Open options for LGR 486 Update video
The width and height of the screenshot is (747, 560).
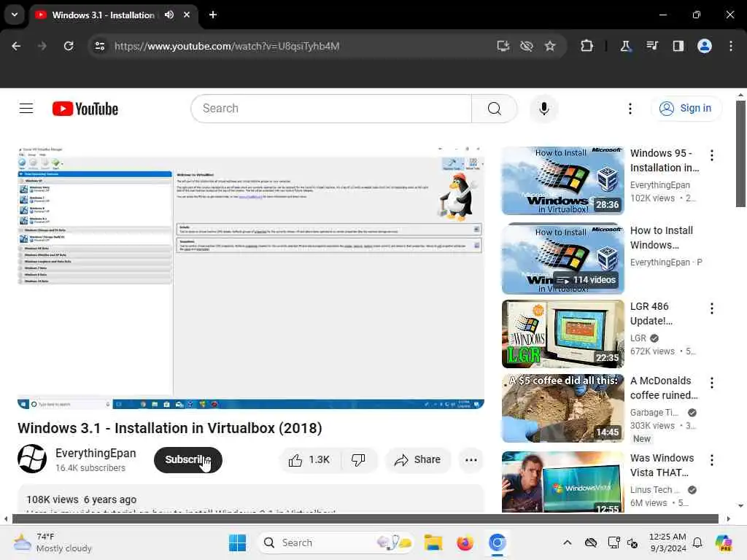tap(712, 308)
